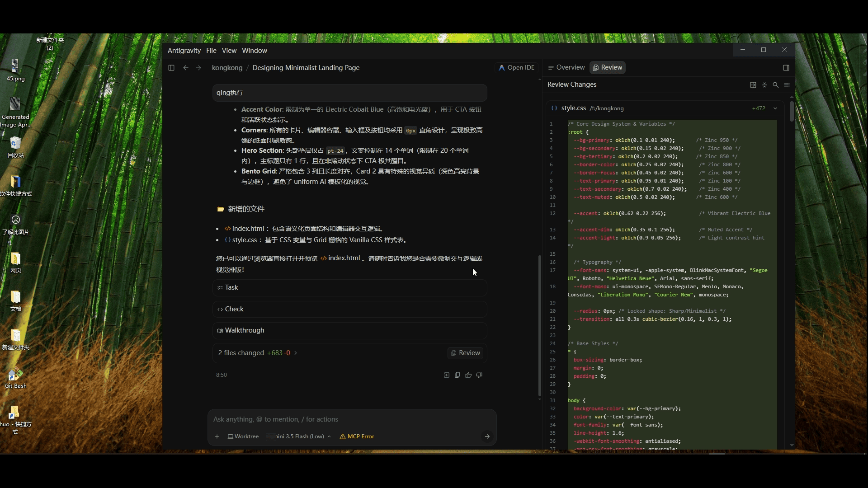Screen dimensions: 868x488
Task: Open the Git Bash desktop shortcut
Action: click(15, 378)
